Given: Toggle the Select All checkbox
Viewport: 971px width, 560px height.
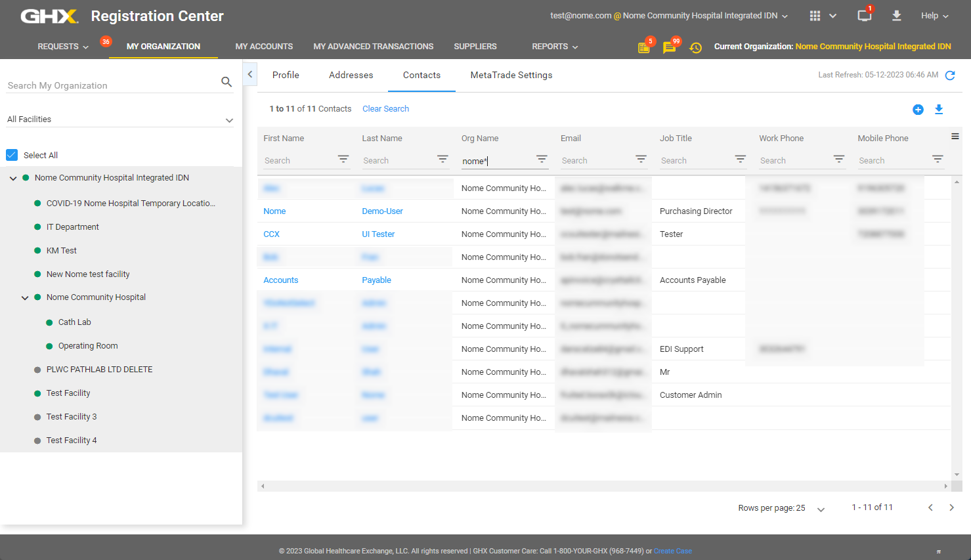Looking at the screenshot, I should (x=12, y=155).
